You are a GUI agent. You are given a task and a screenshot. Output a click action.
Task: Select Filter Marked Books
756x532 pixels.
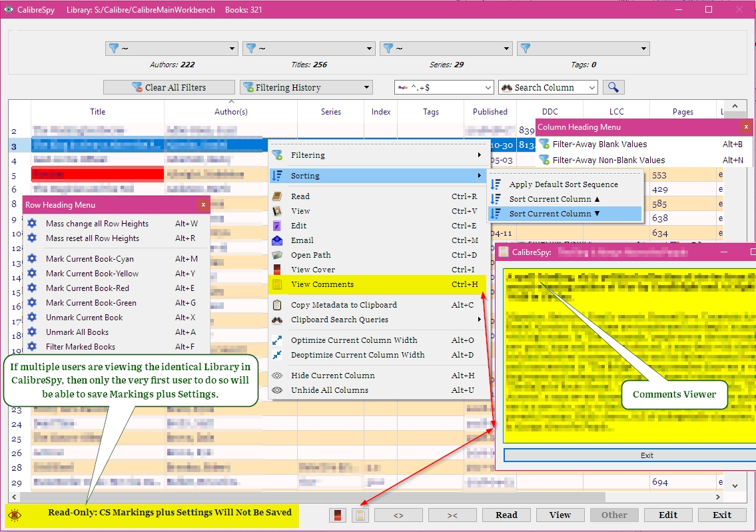click(116, 346)
